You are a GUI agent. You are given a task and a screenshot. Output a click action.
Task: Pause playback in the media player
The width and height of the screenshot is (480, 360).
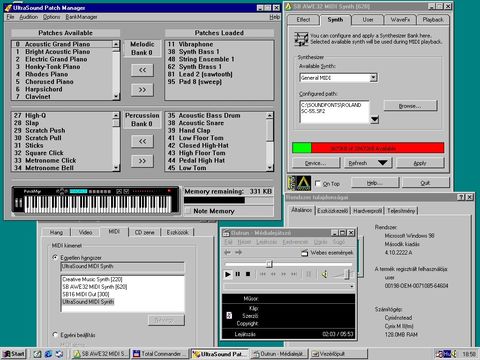point(238,274)
